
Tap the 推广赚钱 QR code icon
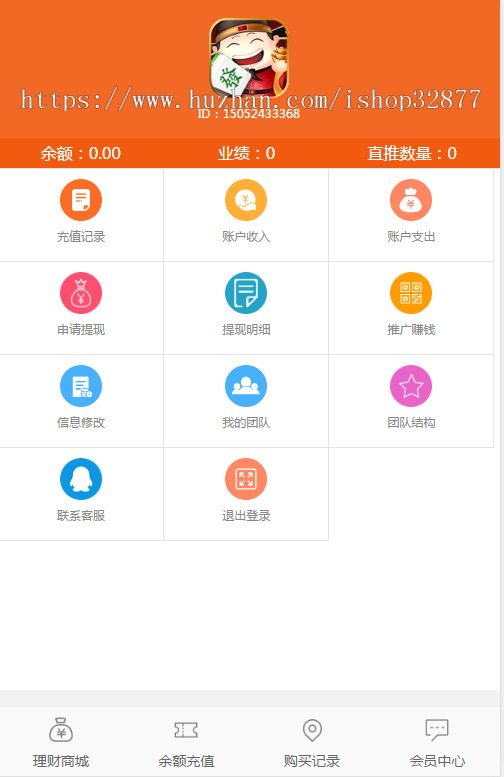pyautogui.click(x=411, y=293)
